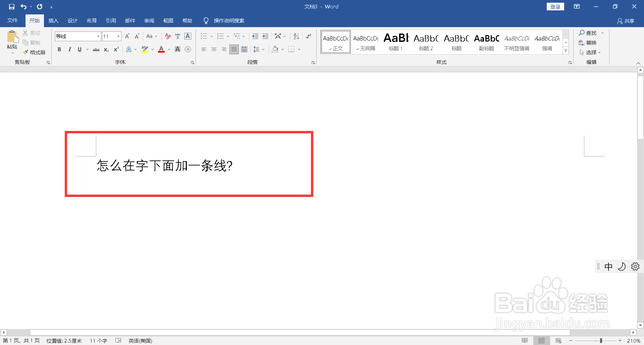644x345 pixels.
Task: Expand the styles gallery
Action: click(566, 51)
